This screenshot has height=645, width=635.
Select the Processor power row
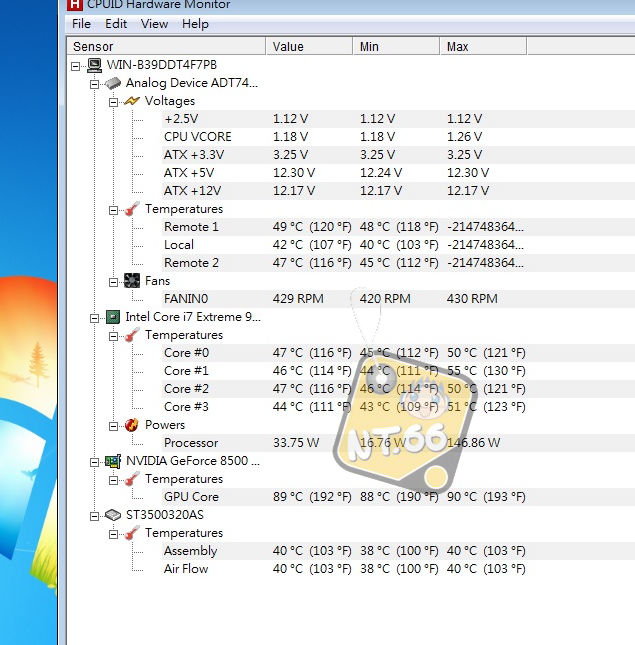click(398, 443)
